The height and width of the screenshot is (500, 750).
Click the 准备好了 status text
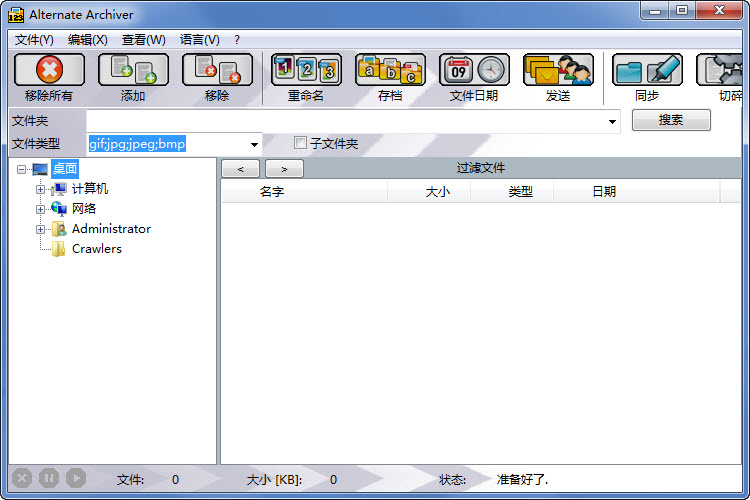point(522,479)
